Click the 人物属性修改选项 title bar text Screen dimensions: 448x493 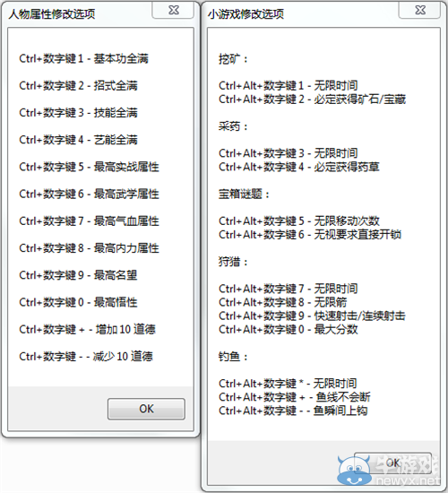click(x=52, y=13)
